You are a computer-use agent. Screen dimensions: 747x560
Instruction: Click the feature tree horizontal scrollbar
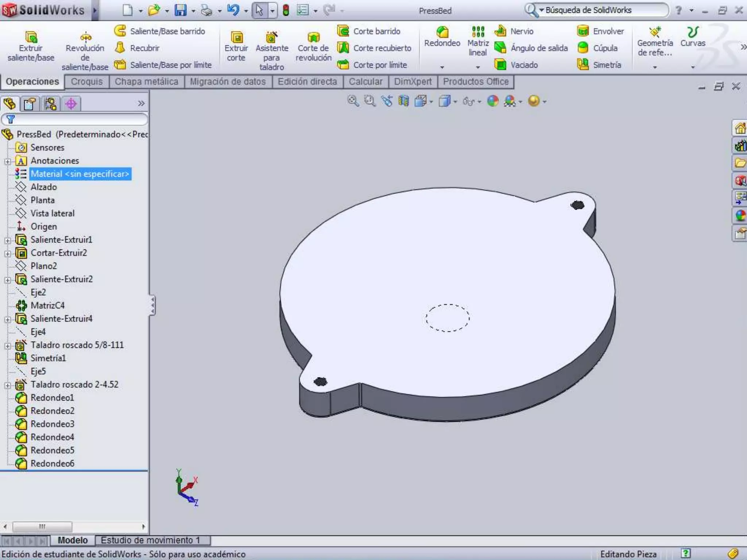click(42, 526)
